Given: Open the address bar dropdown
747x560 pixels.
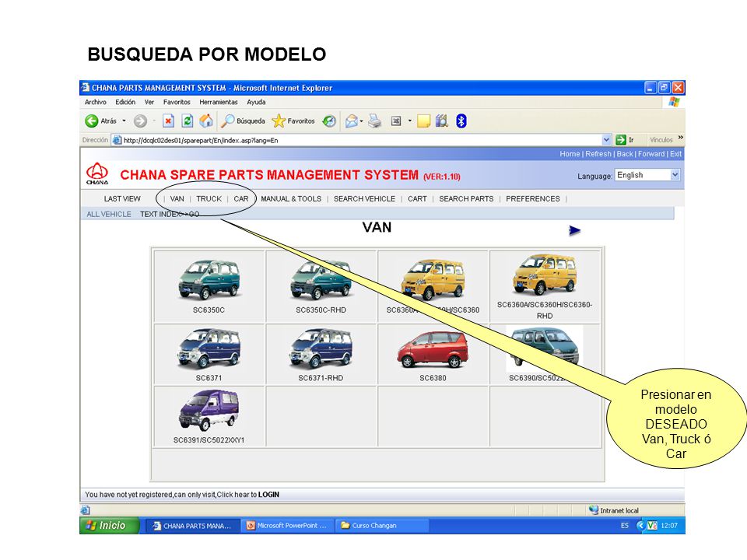Looking at the screenshot, I should 606,140.
